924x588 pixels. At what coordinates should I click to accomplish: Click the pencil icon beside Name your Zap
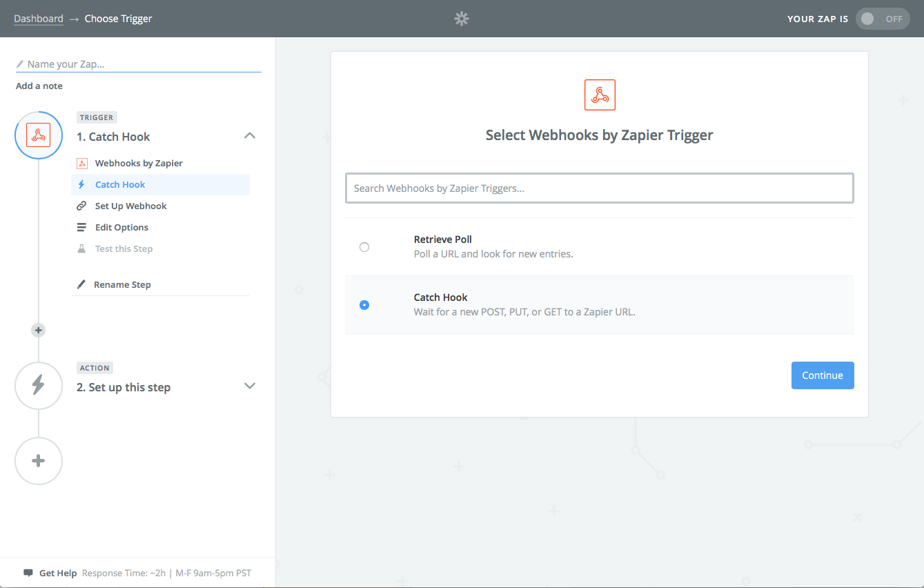click(x=20, y=64)
